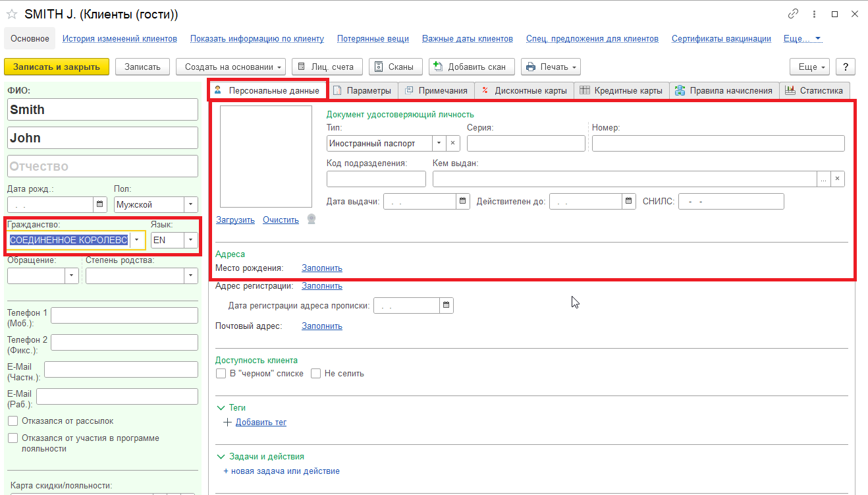This screenshot has height=495, width=868.
Task: Select 'Персональные данные' tab
Action: click(x=267, y=90)
